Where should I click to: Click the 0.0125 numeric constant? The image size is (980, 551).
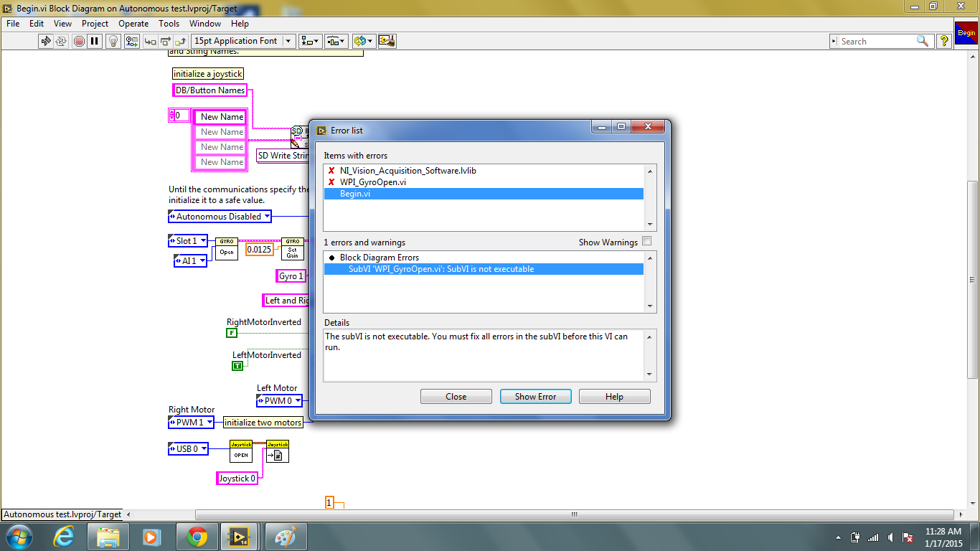pyautogui.click(x=260, y=250)
